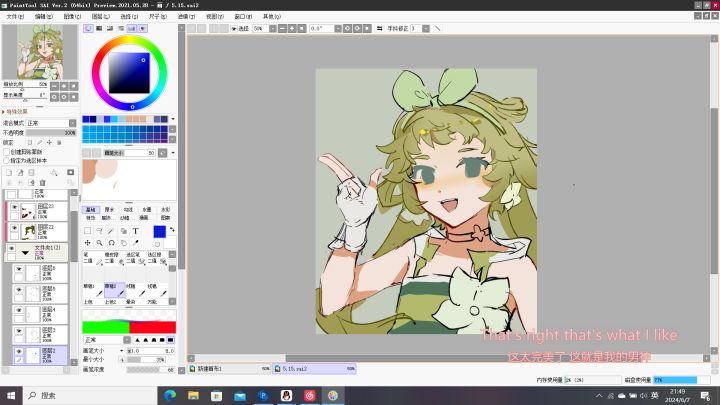Image resolution: width=720 pixels, height=405 pixels.
Task: Click the blue foreground color swatch
Action: tap(159, 232)
